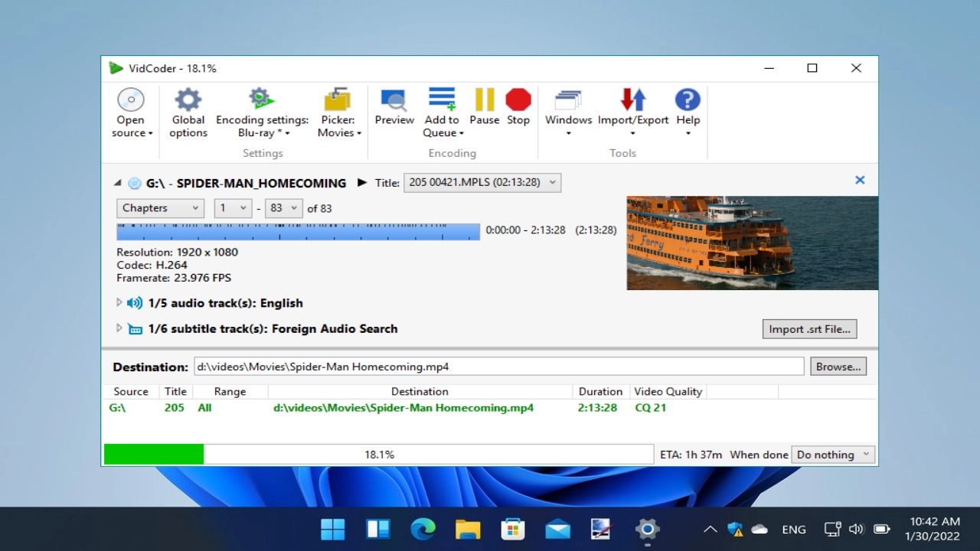Click the ENG language indicator
This screenshot has height=551, width=980.
point(794,529)
